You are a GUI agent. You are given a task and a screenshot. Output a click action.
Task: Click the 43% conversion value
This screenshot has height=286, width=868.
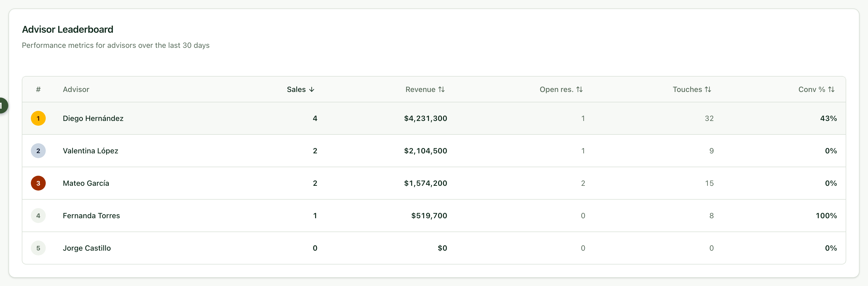(x=828, y=118)
